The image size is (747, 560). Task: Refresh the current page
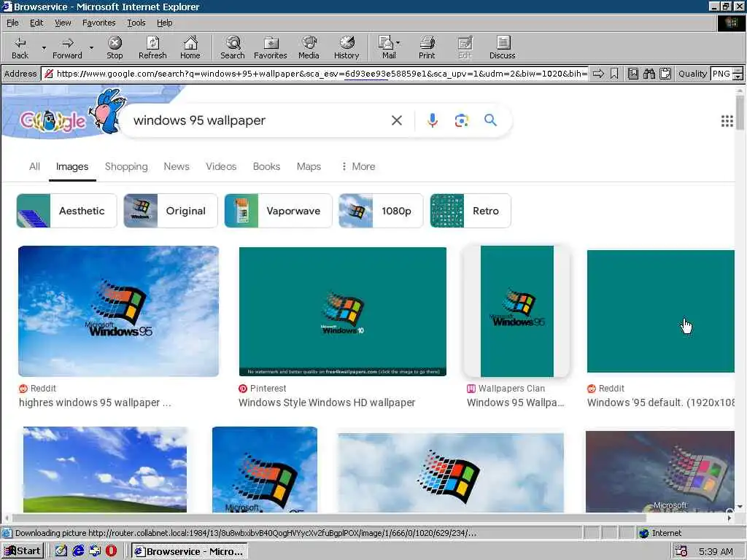152,47
